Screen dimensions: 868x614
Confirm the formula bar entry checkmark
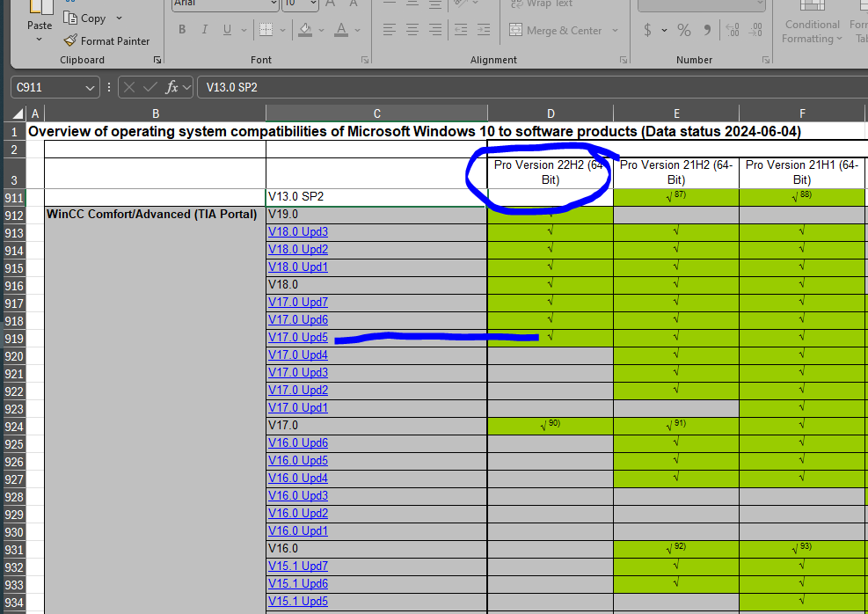click(150, 87)
